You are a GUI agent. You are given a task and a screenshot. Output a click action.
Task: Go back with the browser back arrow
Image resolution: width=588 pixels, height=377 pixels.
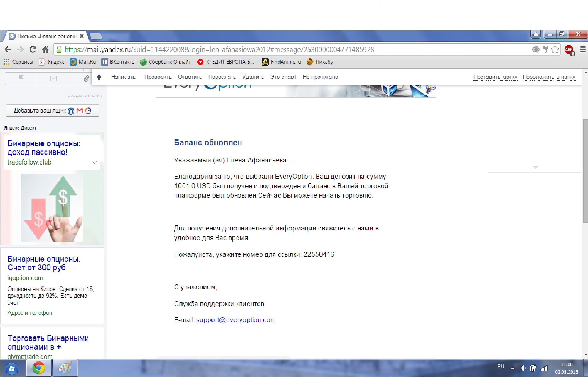(8, 49)
